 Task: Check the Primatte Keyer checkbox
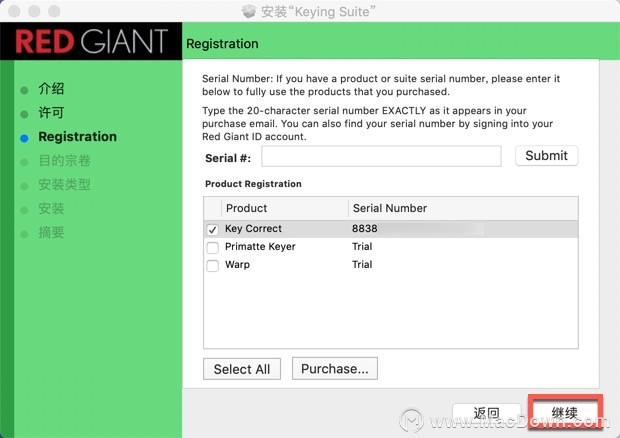212,248
